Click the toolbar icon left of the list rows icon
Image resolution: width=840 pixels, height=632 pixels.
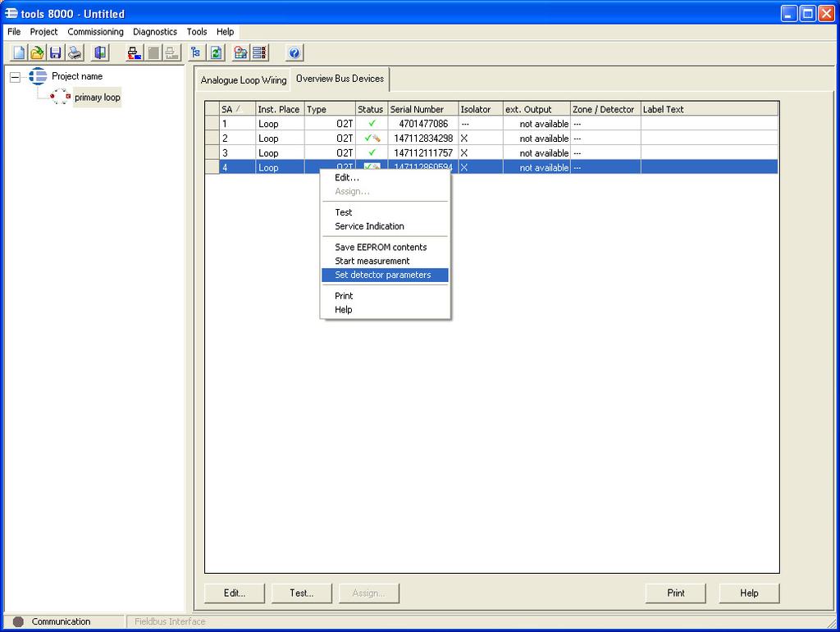pos(240,52)
